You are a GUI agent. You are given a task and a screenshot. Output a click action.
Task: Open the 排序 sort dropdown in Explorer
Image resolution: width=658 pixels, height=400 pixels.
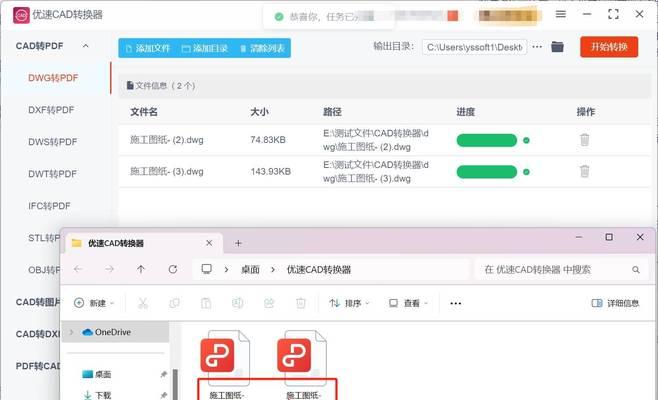coord(349,303)
